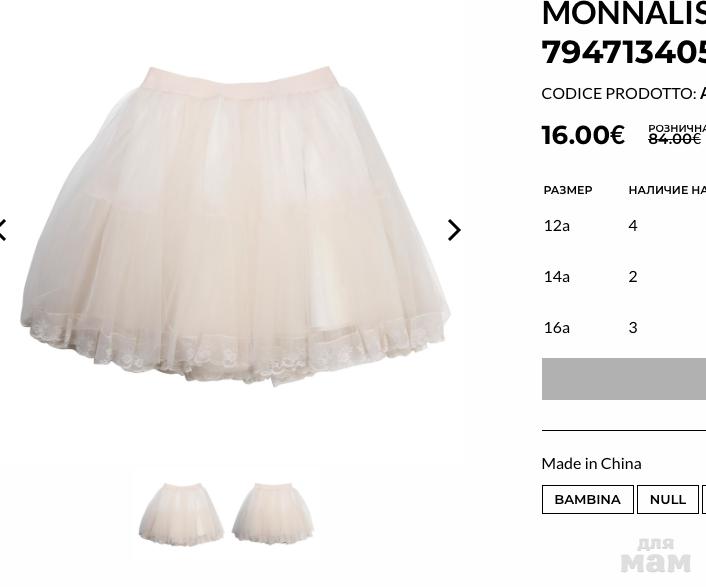The image size is (706, 587).
Task: Click the НАЛИЧИЕ column header
Action: click(x=667, y=190)
